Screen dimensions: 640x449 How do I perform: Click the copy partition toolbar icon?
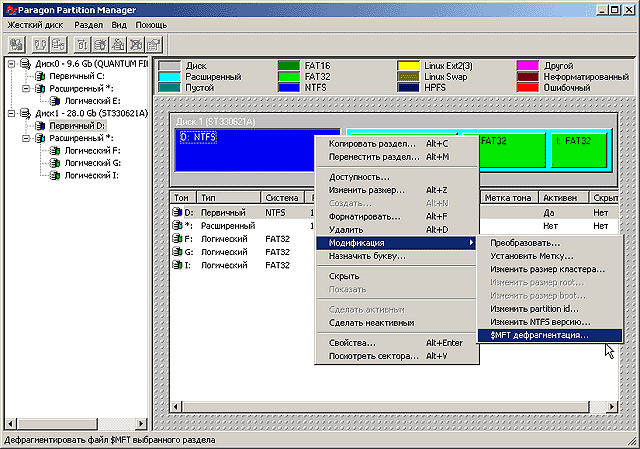coord(40,44)
